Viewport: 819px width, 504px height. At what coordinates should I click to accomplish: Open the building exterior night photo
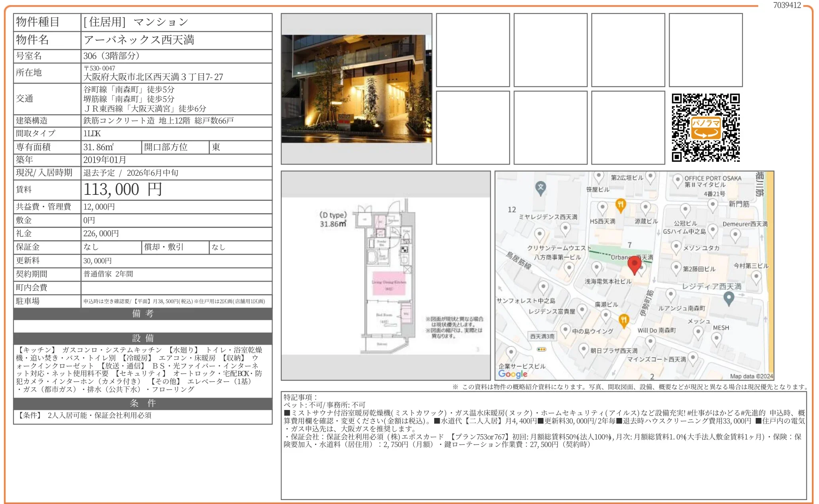(x=356, y=89)
